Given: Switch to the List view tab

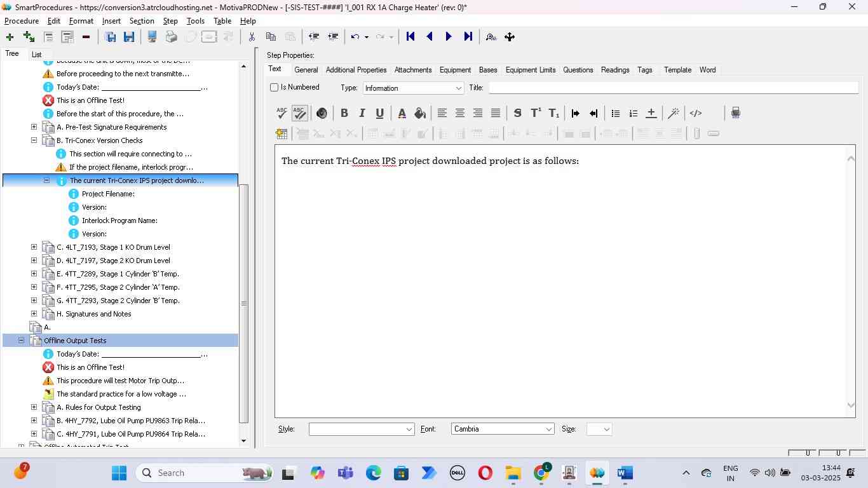Looking at the screenshot, I should pyautogui.click(x=37, y=55).
